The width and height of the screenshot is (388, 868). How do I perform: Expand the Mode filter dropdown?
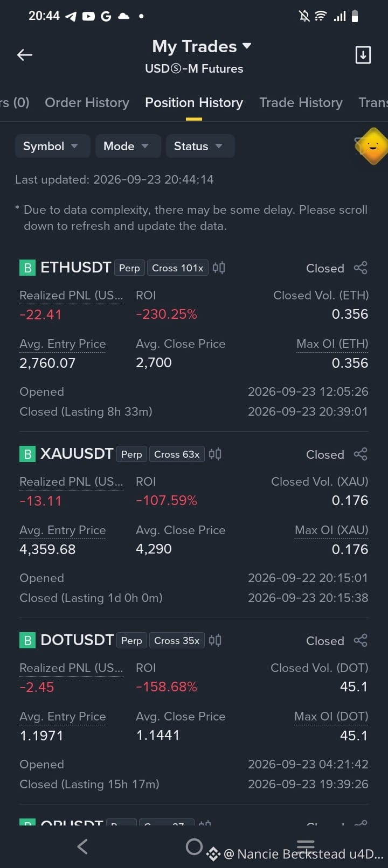pyautogui.click(x=128, y=146)
